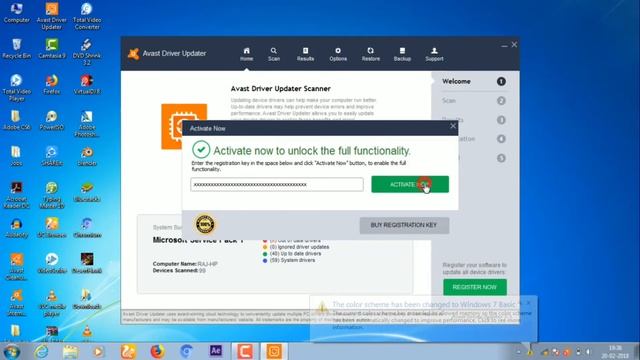Select the DVD Shrink 3.2 desktop icon
Viewport: 640px width, 360px height.
point(87,52)
